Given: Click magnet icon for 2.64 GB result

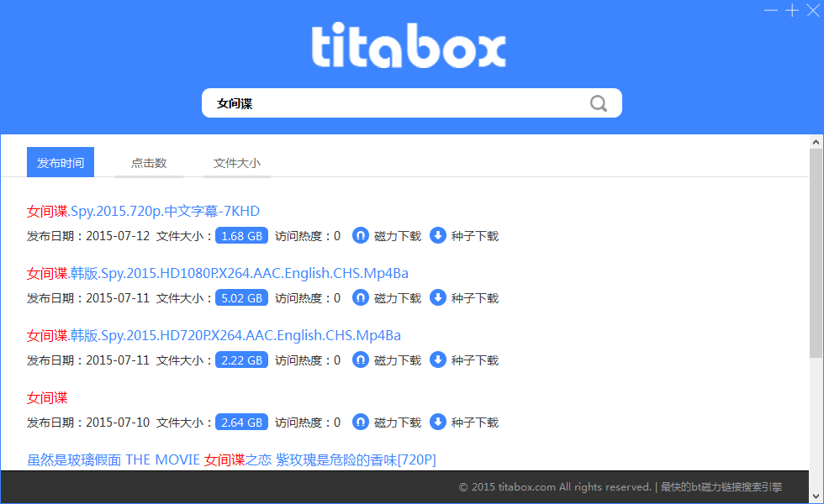Looking at the screenshot, I should tap(361, 422).
